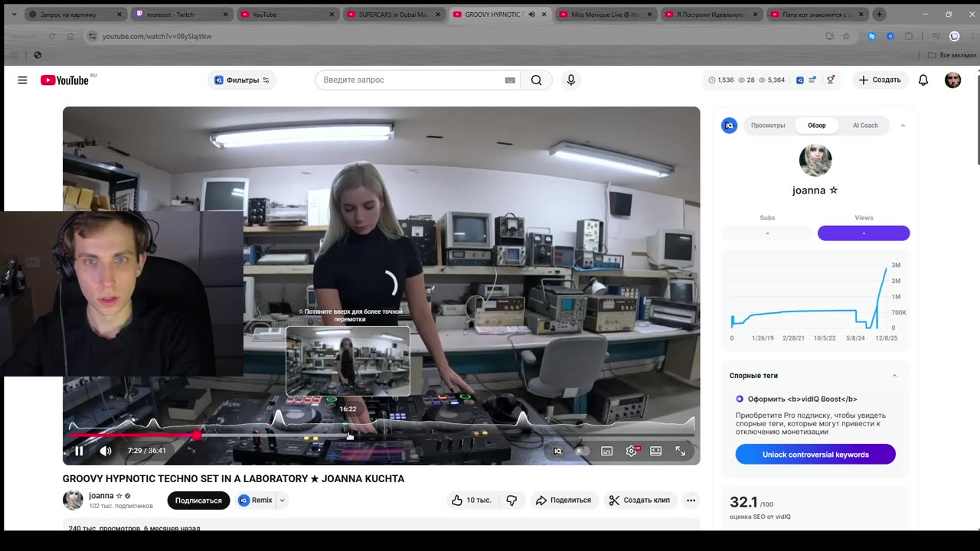
Task: Mute the GROOVY HYPNOTIC tab audio icon
Action: pyautogui.click(x=532, y=15)
